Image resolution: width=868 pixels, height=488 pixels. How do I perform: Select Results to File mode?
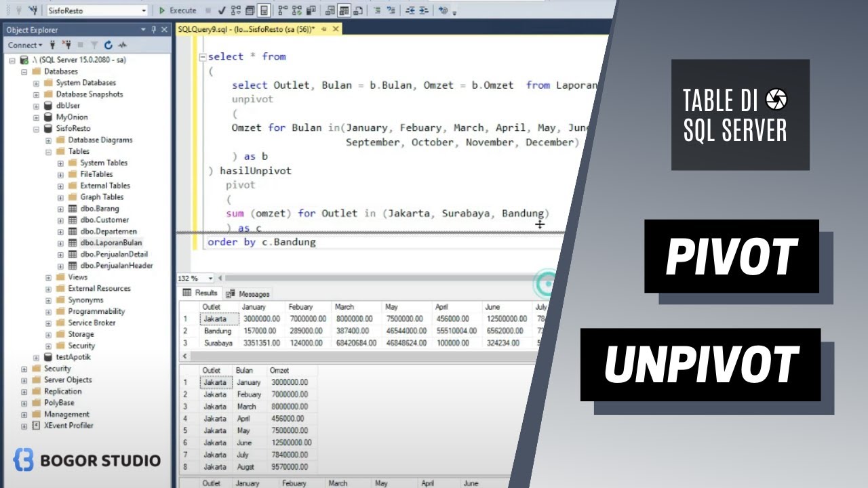tap(357, 10)
